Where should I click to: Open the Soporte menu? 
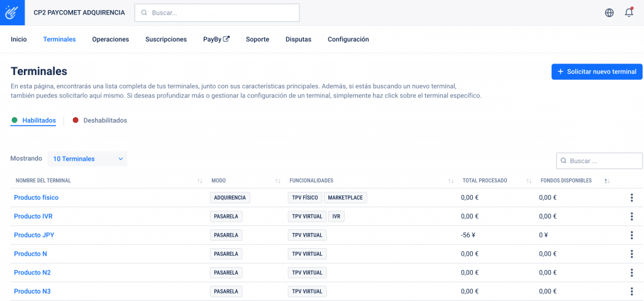(257, 40)
